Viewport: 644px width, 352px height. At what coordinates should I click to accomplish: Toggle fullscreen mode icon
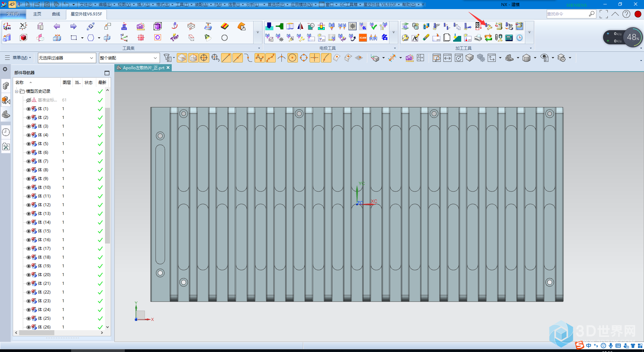[604, 14]
